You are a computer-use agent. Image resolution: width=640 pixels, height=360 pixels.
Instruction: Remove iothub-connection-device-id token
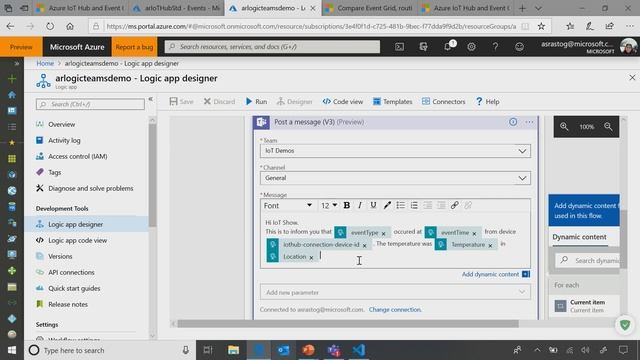(364, 246)
